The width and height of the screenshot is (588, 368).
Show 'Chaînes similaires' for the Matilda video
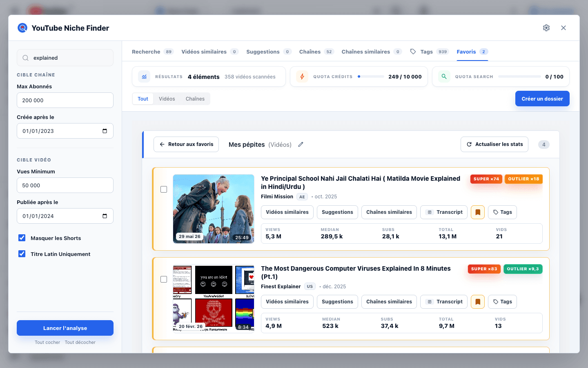[x=389, y=212]
